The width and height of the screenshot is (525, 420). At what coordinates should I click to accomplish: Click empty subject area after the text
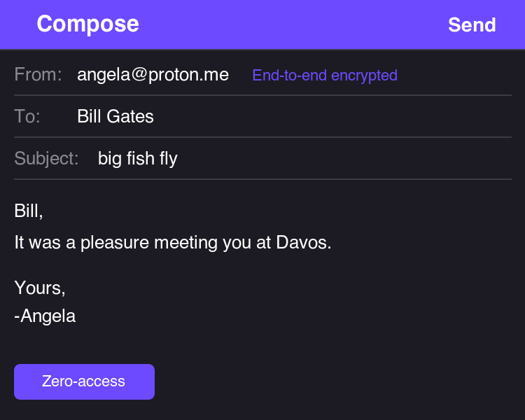pyautogui.click(x=343, y=158)
